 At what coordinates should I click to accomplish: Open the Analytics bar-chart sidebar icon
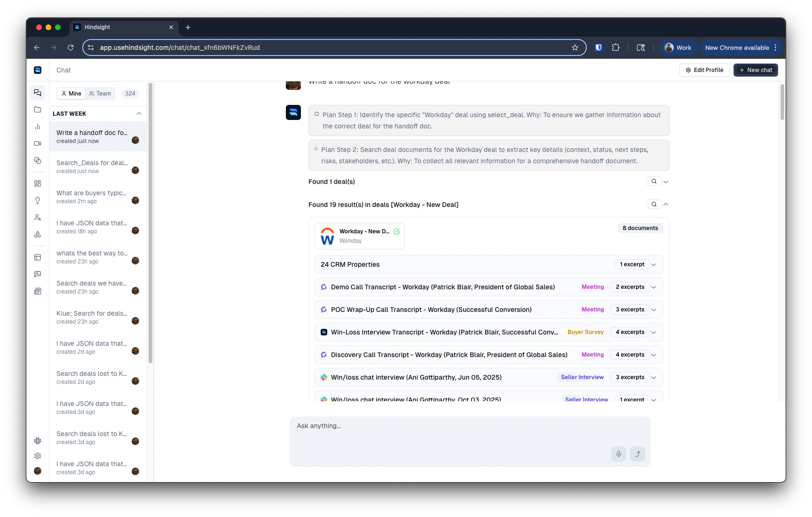tap(38, 127)
